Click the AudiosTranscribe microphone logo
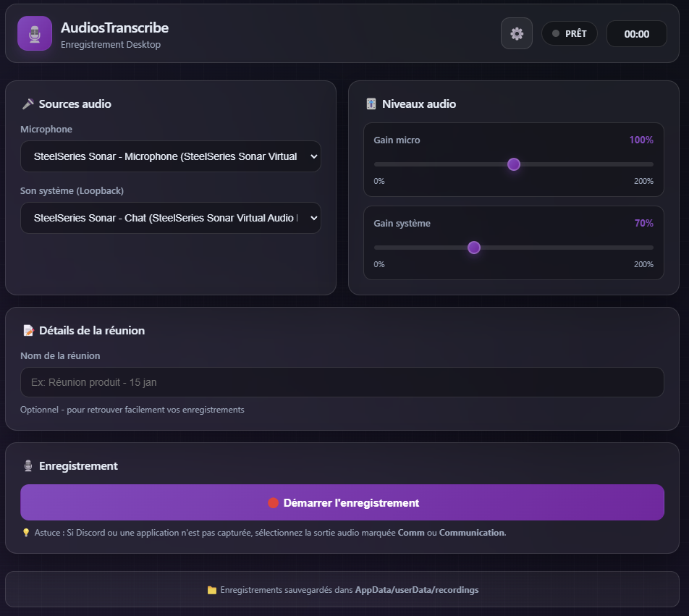 coord(34,33)
